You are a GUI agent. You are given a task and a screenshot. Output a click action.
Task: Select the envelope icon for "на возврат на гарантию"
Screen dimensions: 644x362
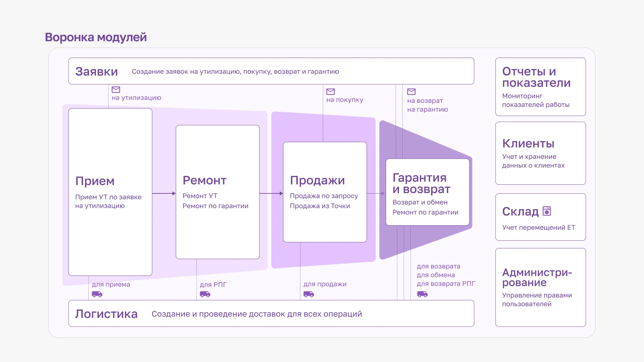(412, 91)
